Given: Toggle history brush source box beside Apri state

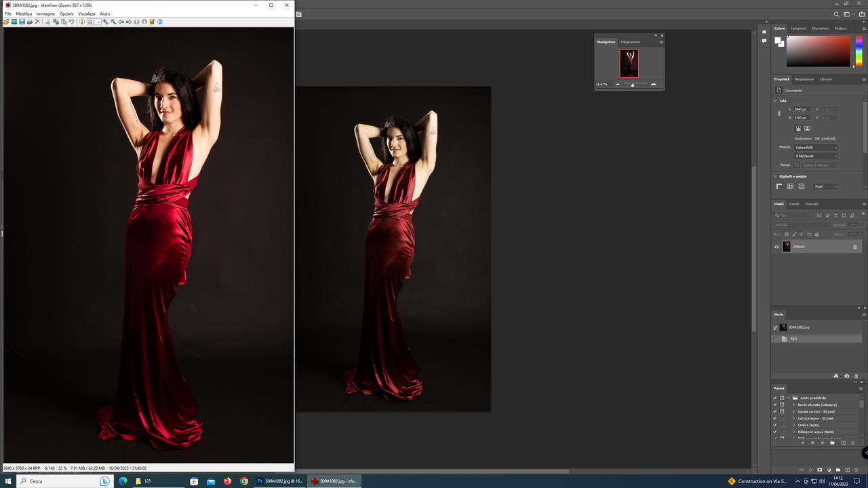Looking at the screenshot, I should point(776,338).
